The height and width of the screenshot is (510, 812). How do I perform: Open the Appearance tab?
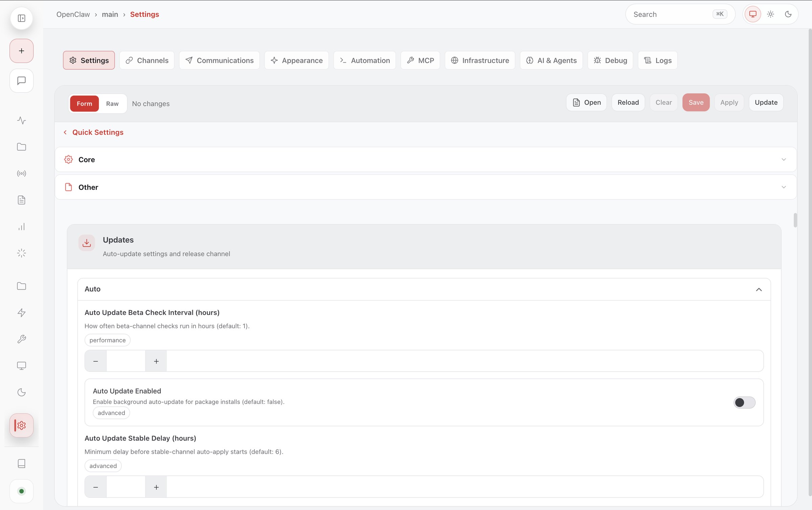tap(296, 60)
